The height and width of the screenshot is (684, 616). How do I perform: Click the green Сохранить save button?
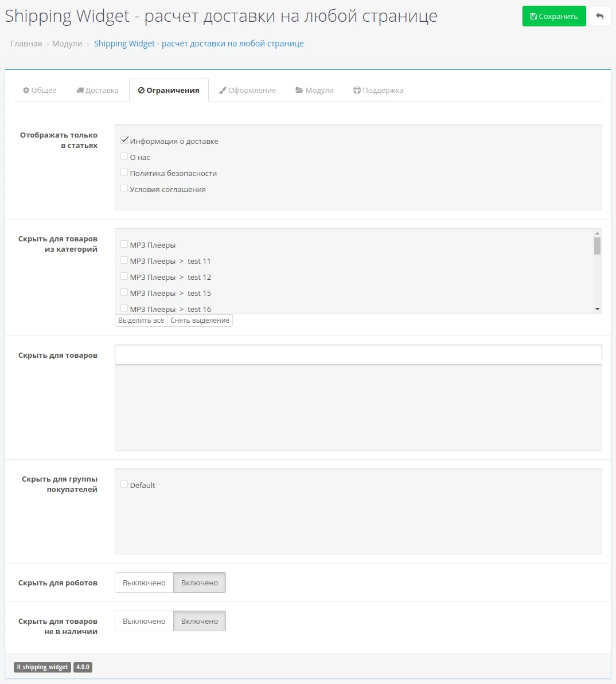(x=554, y=16)
